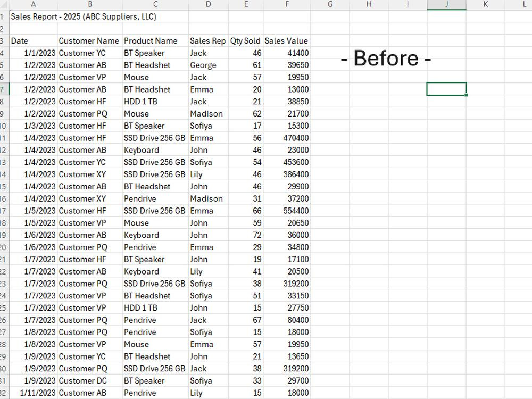Click sales value 29700
The height and width of the screenshot is (399, 532).
pos(287,381)
